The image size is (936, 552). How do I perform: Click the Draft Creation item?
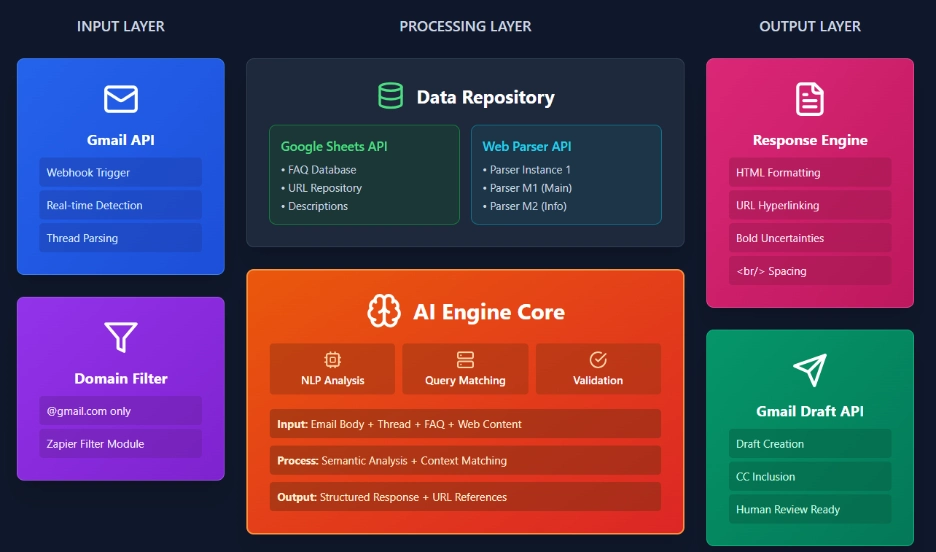810,444
